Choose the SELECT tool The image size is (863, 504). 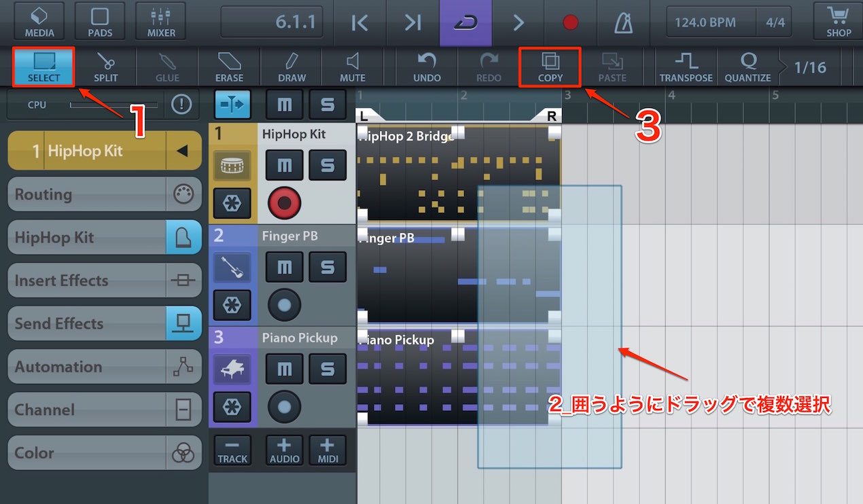(x=43, y=67)
